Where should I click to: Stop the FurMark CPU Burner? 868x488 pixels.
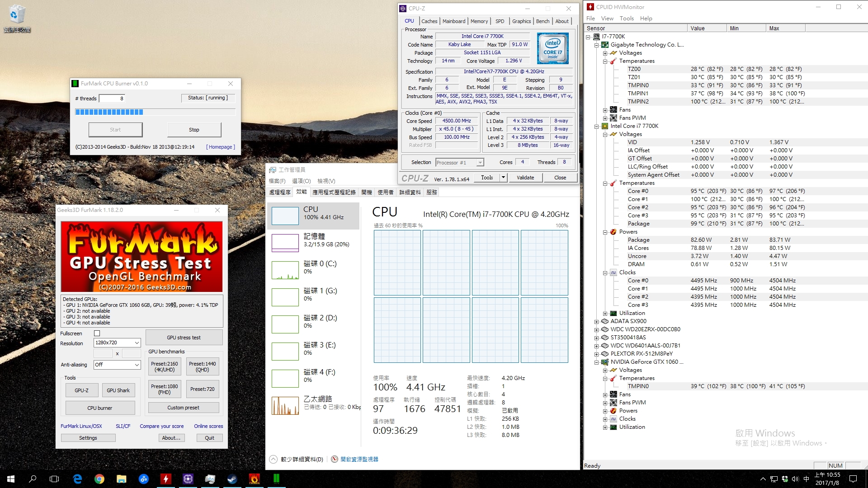[x=194, y=130]
